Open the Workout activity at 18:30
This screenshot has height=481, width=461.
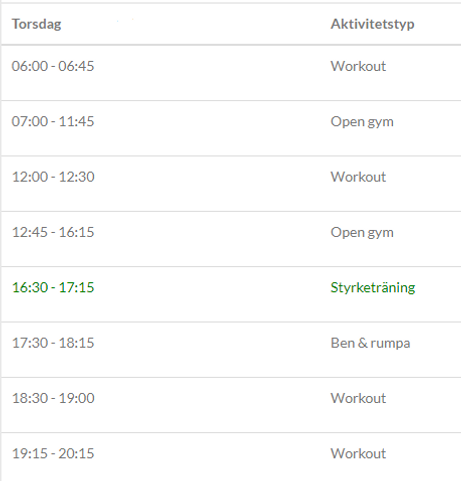(358, 398)
